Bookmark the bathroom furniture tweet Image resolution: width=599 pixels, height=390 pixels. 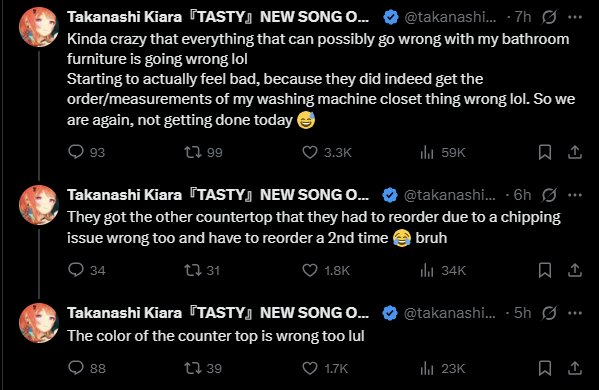point(545,152)
